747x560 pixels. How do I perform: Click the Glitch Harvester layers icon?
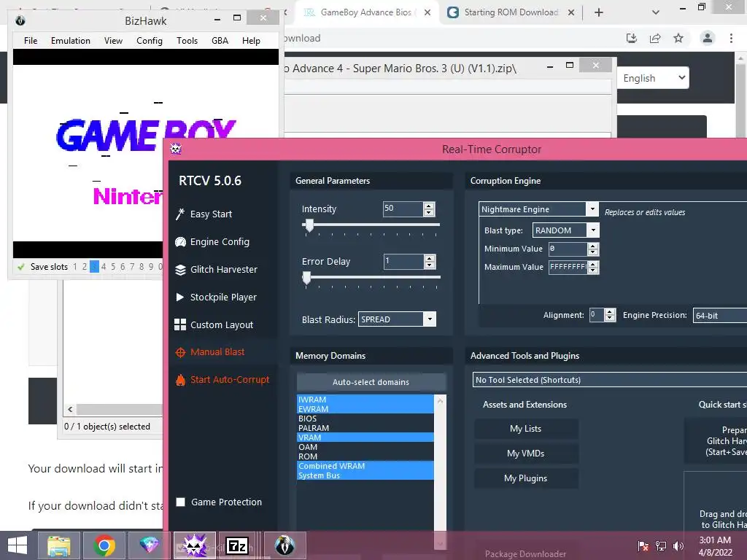(x=180, y=270)
